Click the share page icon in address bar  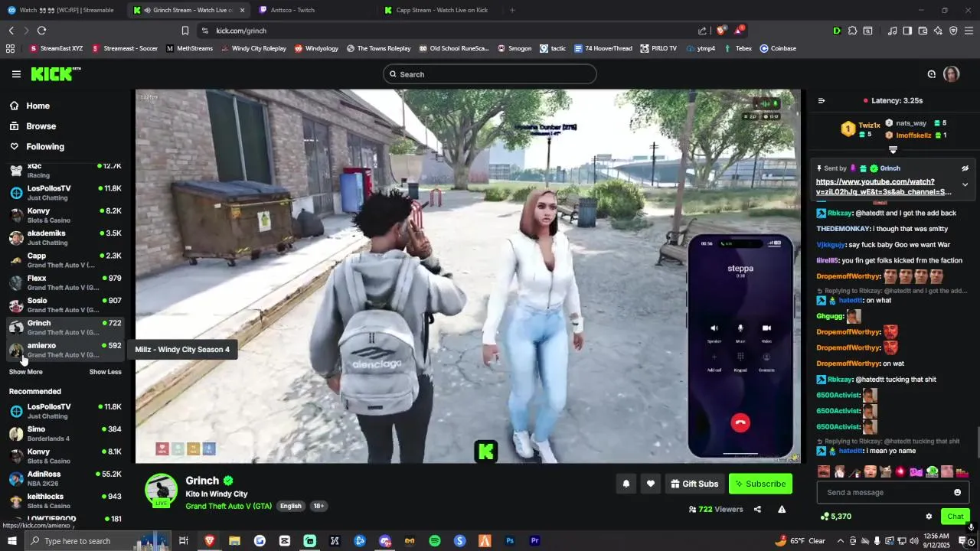[x=702, y=31]
